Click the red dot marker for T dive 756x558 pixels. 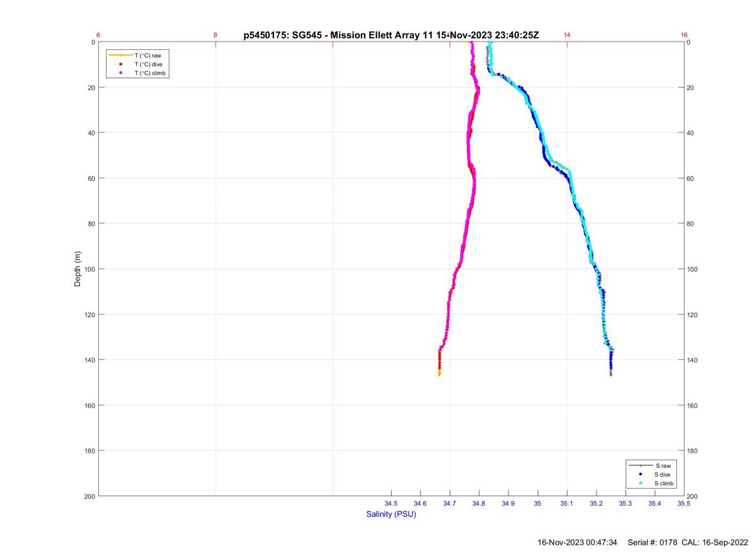[x=120, y=64]
